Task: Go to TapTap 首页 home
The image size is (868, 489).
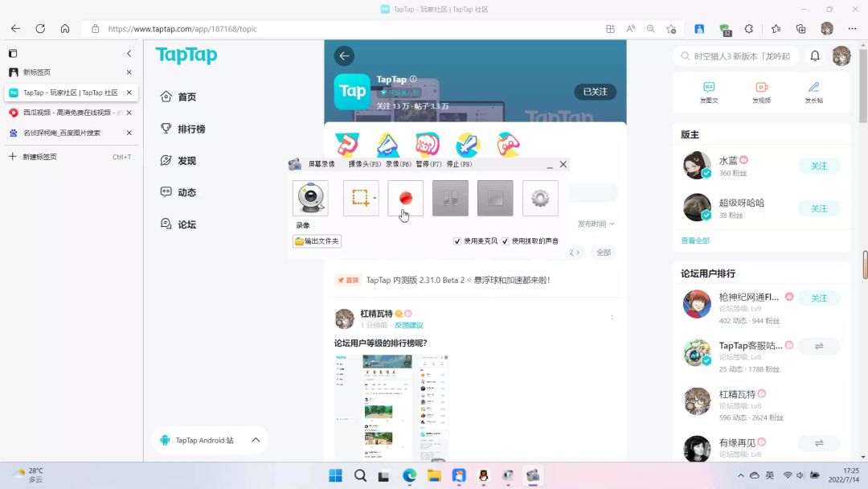Action: [x=178, y=97]
